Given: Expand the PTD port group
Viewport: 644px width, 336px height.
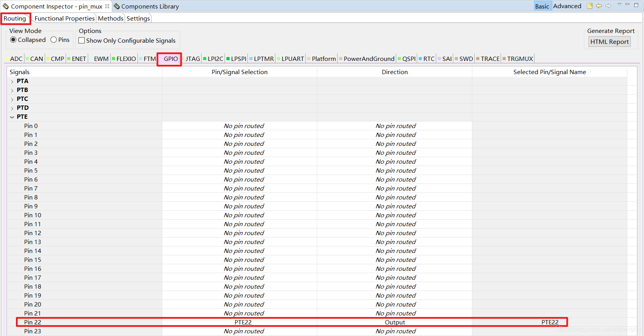Looking at the screenshot, I should coord(12,108).
